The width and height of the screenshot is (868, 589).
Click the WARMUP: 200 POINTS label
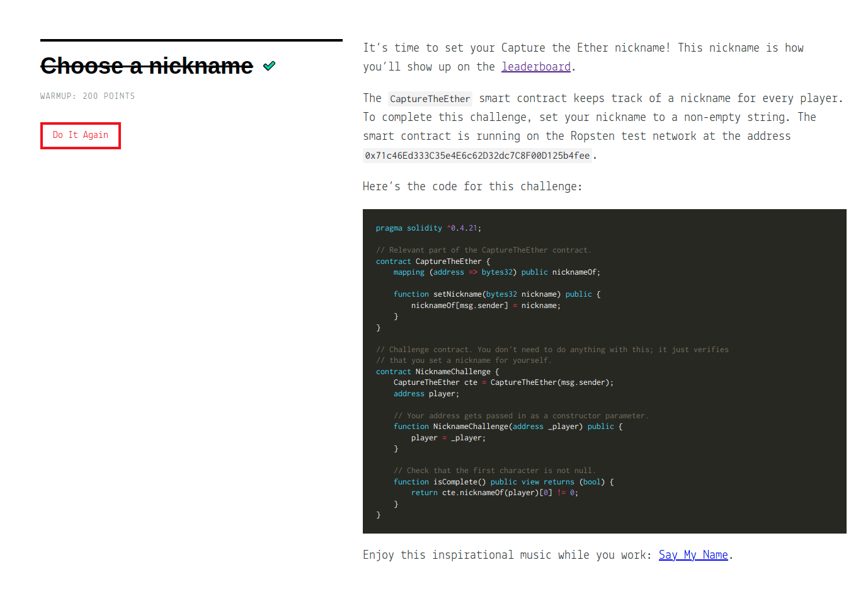pos(88,96)
